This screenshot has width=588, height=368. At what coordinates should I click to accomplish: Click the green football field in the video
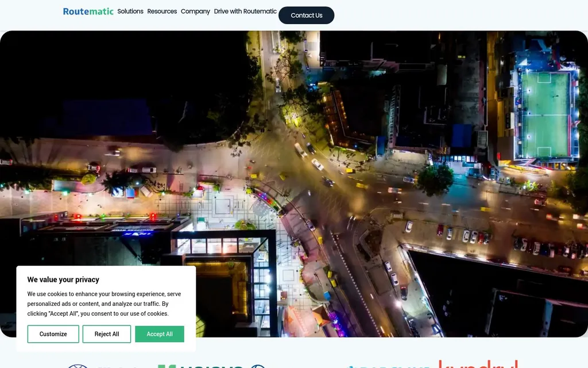point(545,115)
